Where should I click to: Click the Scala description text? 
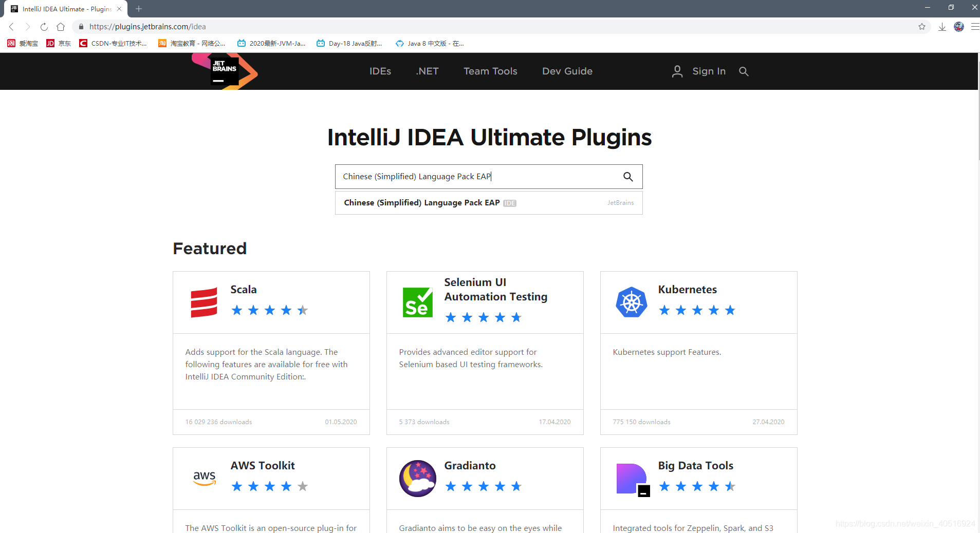point(266,365)
